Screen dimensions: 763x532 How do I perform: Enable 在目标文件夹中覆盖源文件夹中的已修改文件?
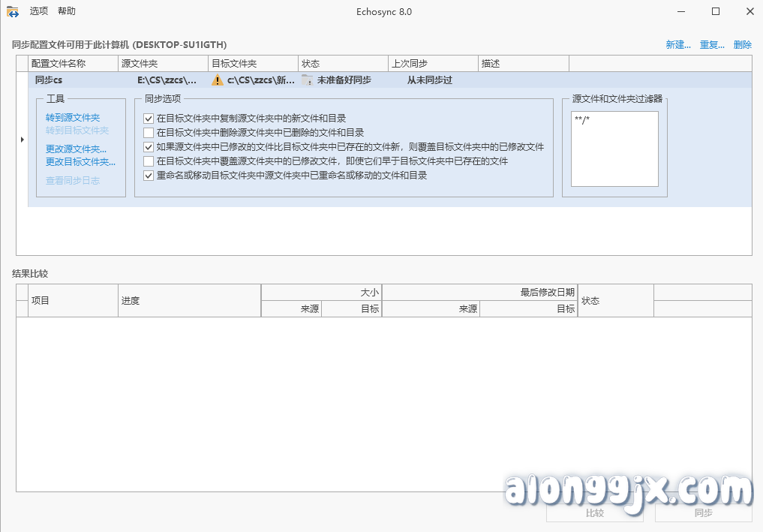tap(148, 161)
